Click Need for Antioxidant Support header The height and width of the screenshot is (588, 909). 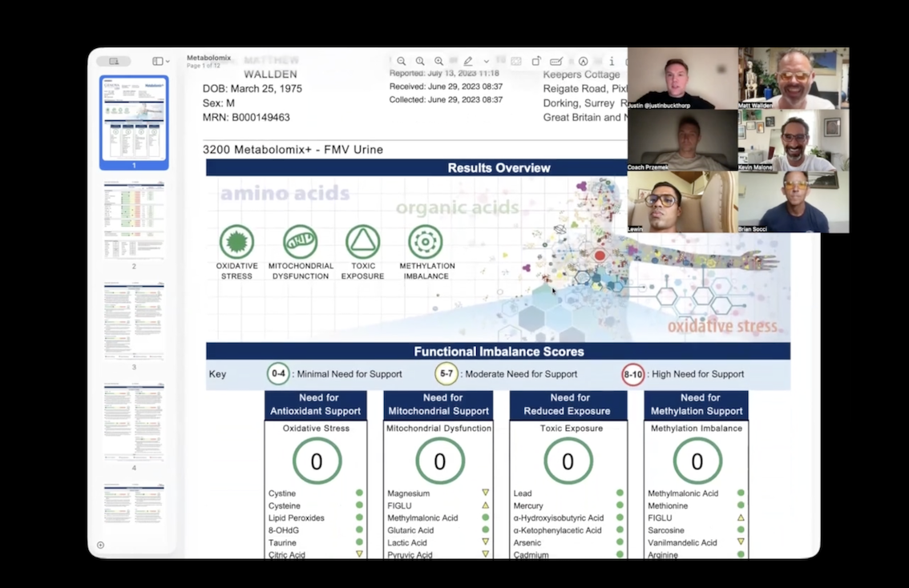(x=316, y=405)
